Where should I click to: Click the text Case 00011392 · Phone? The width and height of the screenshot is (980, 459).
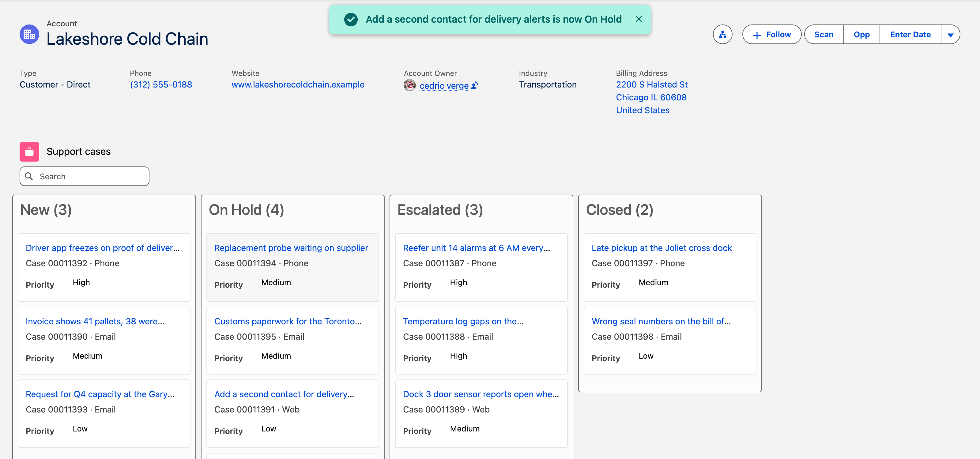[73, 263]
